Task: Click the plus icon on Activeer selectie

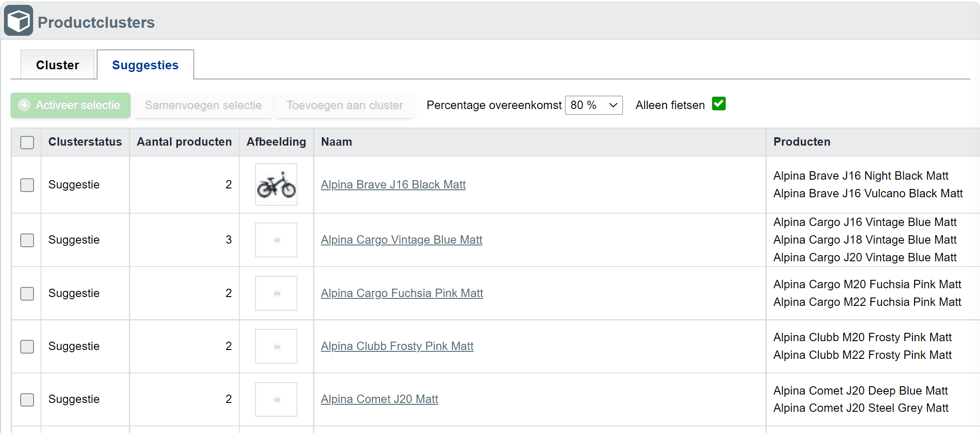Action: (24, 105)
